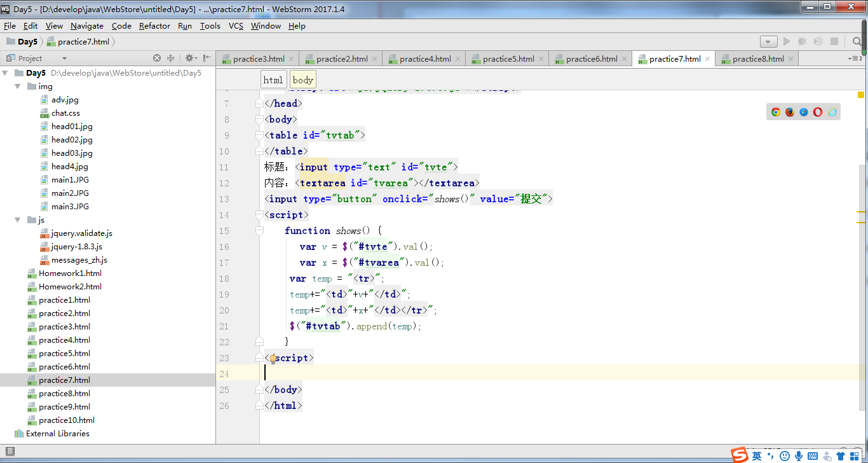The image size is (868, 463).
Task: Click the Sogou skin shirt icon
Action: click(x=841, y=456)
